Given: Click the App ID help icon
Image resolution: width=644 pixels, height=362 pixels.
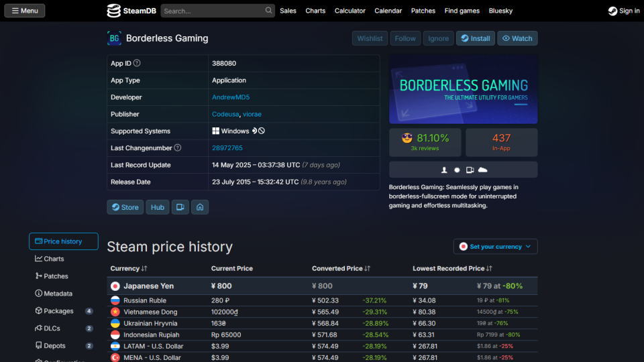Looking at the screenshot, I should click(137, 63).
